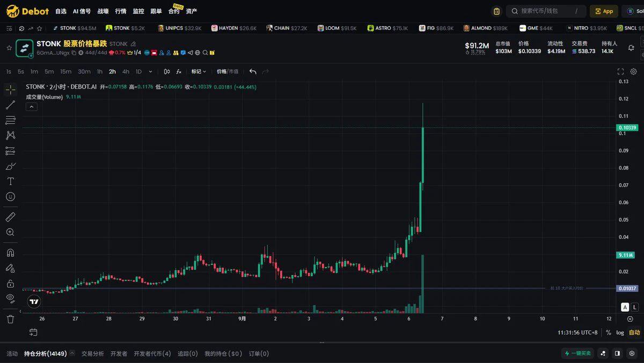
Task: Select the crosshair cursor tool
Action: click(x=10, y=90)
